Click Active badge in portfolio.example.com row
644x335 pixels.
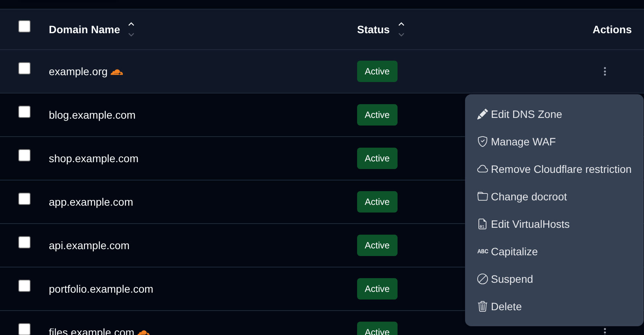tap(377, 289)
